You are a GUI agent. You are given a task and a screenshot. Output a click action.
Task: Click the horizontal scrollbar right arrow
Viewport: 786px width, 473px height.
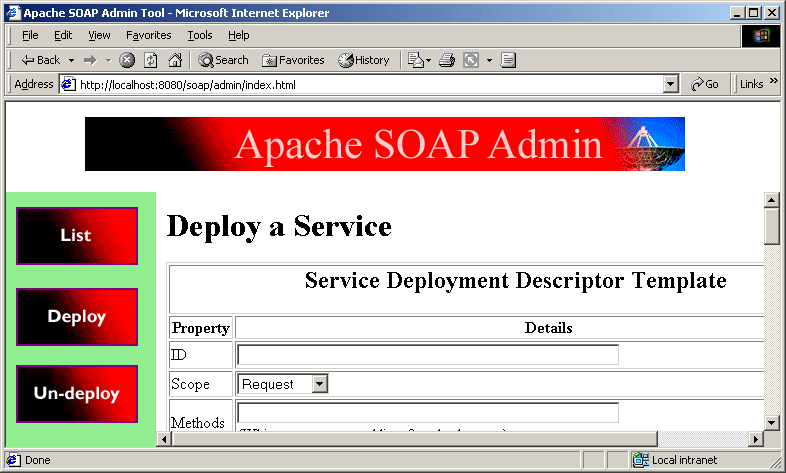756,439
